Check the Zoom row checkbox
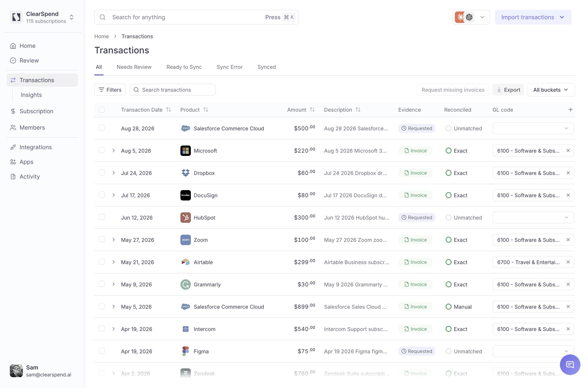 coord(102,239)
